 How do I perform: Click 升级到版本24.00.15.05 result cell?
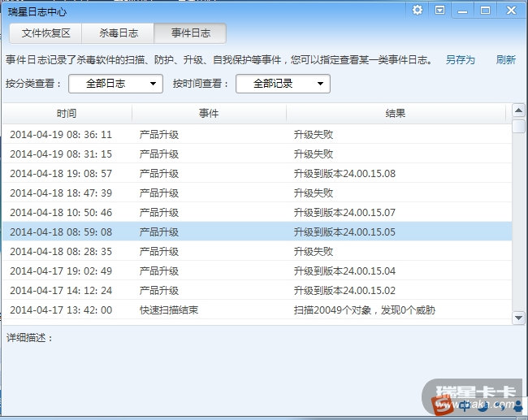coord(344,232)
